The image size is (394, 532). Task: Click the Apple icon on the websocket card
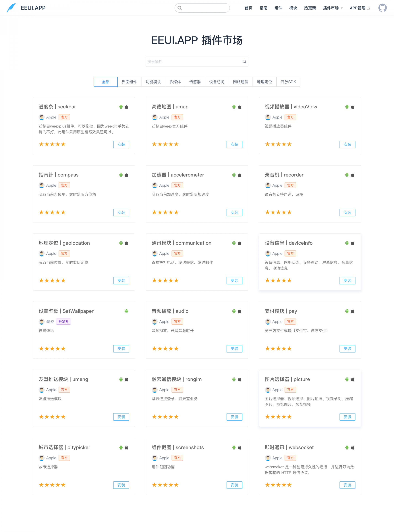click(352, 448)
